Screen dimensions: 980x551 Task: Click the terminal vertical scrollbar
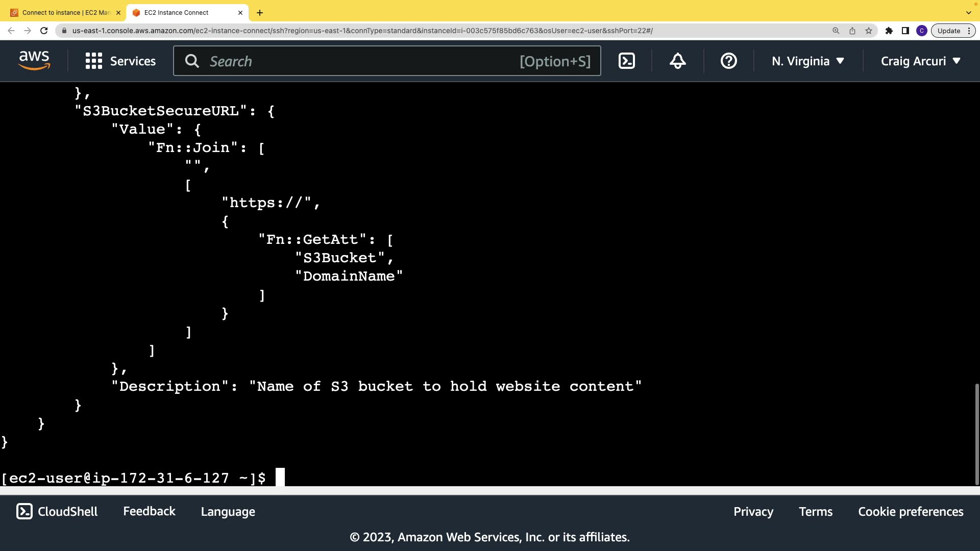pyautogui.click(x=976, y=434)
